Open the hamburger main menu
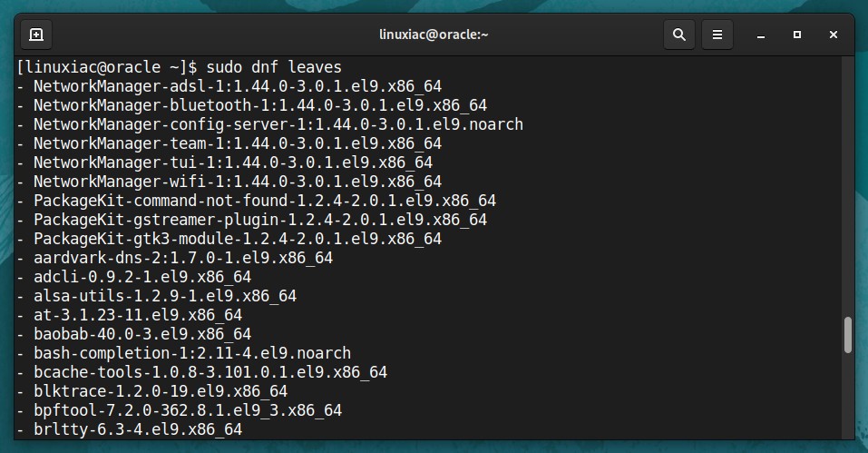 point(717,34)
